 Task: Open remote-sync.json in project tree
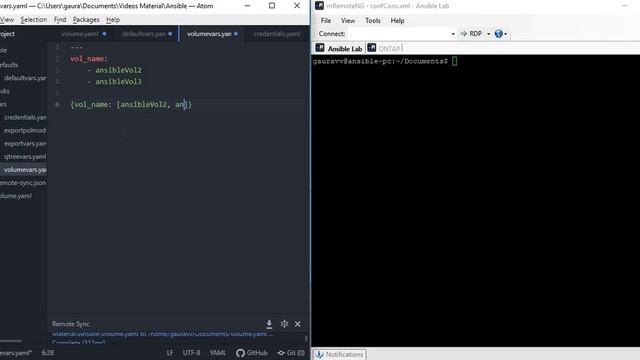[23, 183]
